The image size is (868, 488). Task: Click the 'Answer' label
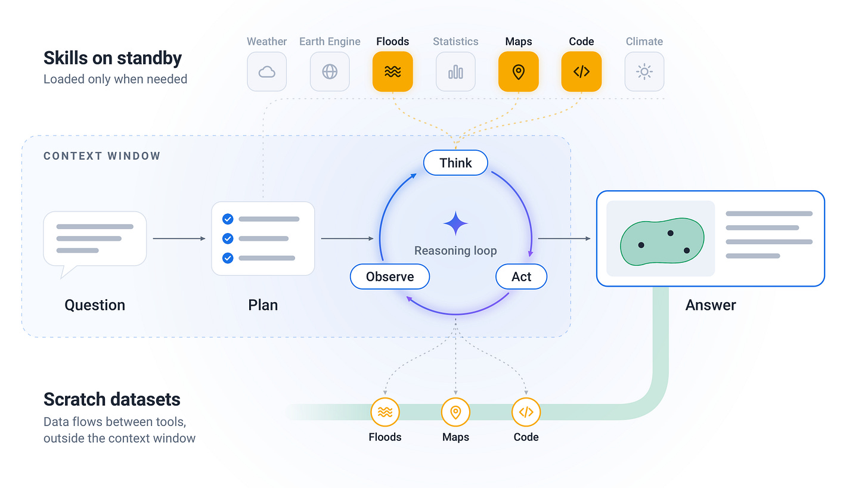click(711, 305)
